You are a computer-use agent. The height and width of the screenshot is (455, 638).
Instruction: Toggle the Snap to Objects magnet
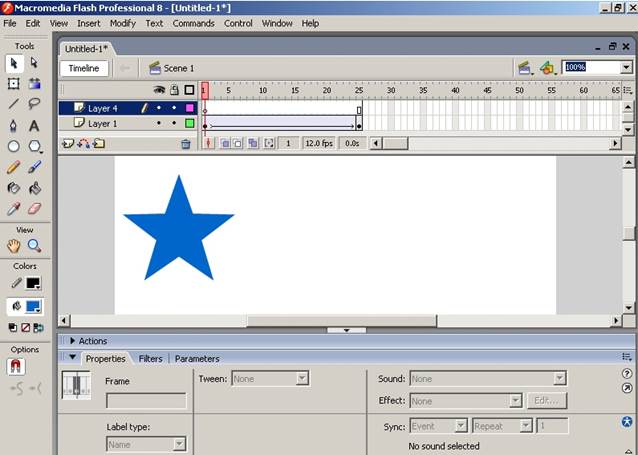pyautogui.click(x=15, y=367)
